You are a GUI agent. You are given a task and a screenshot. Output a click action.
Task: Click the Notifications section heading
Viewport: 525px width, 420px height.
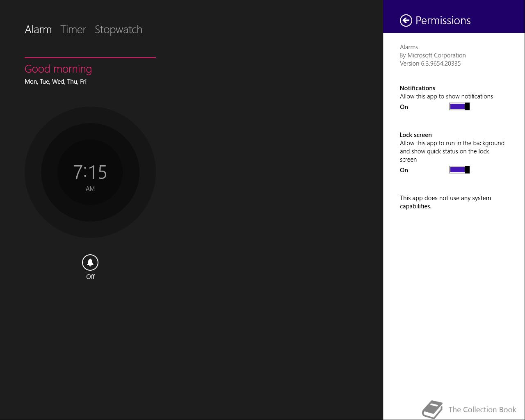(418, 88)
